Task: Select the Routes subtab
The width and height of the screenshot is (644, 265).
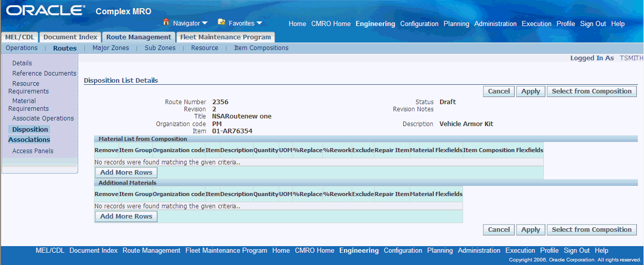Action: click(65, 49)
